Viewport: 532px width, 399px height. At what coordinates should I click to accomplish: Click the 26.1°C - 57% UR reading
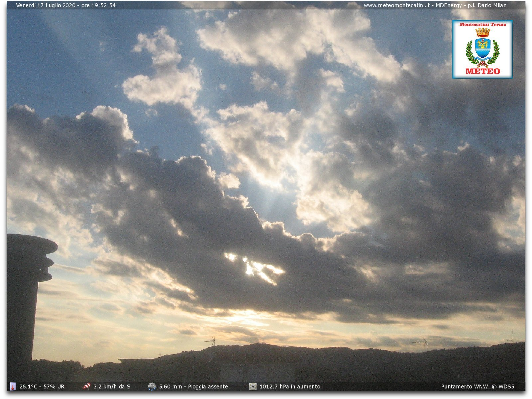pyautogui.click(x=42, y=387)
